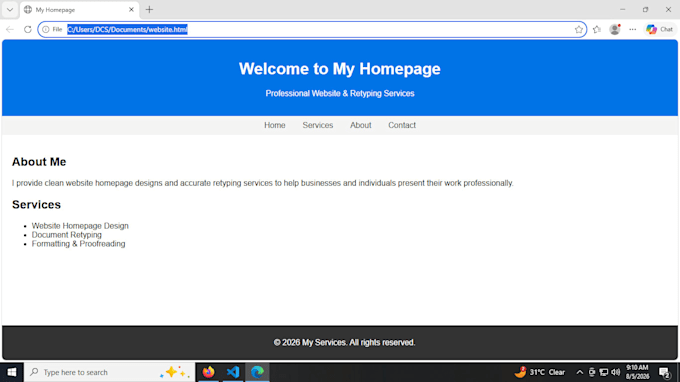Click the Website Homepage Design list item
The height and width of the screenshot is (382, 680).
click(80, 226)
